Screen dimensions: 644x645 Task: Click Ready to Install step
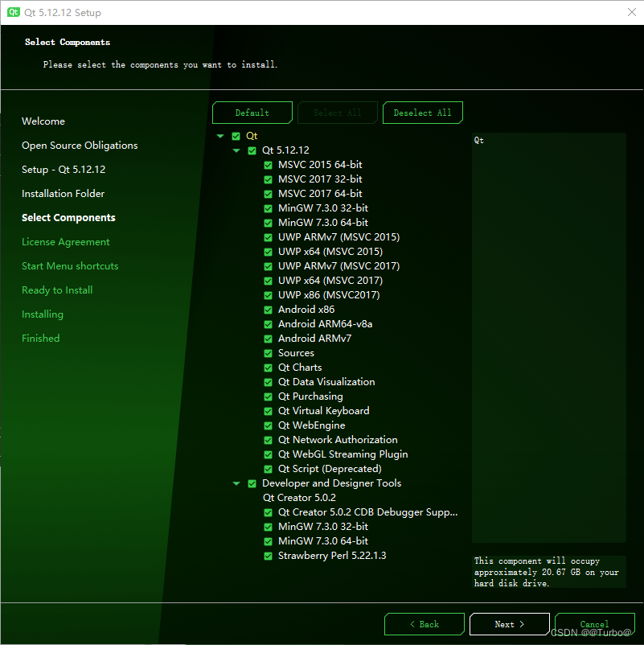coord(57,290)
